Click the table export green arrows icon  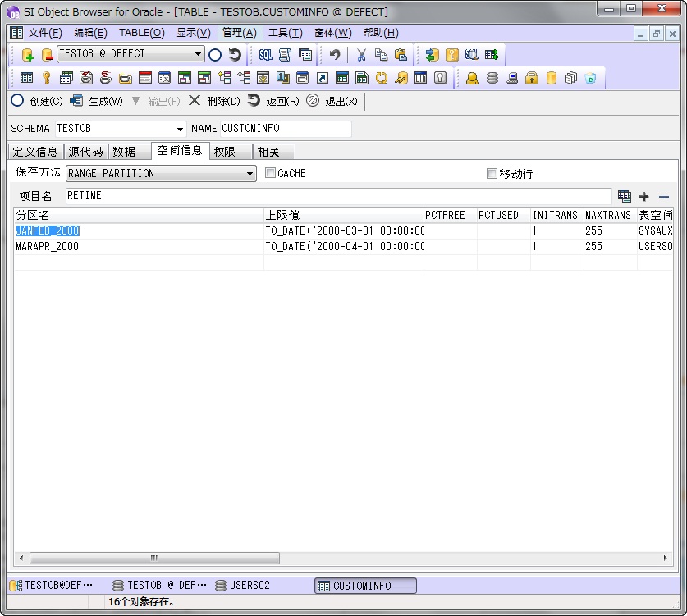(492, 55)
